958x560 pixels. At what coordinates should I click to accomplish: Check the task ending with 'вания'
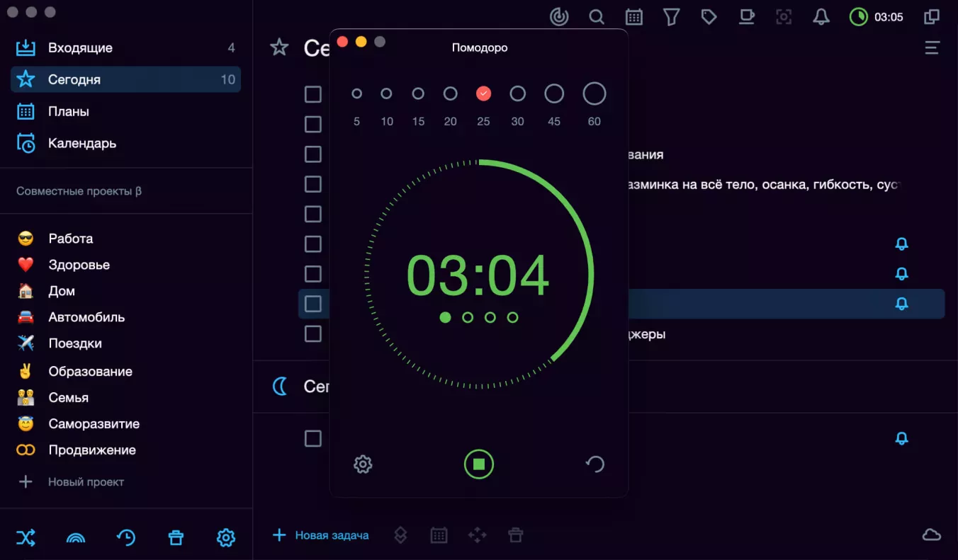point(313,154)
